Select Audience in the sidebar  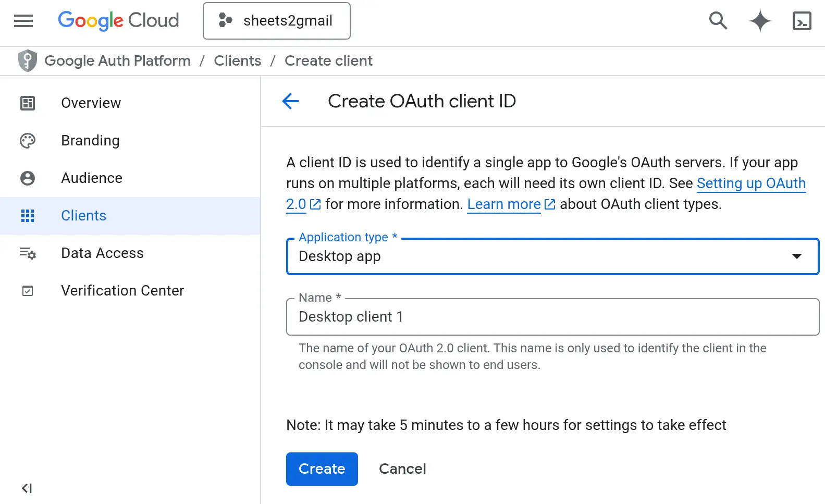92,178
